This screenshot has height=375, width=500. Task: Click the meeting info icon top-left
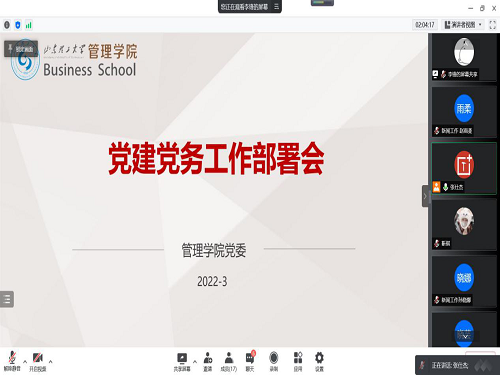[7, 25]
